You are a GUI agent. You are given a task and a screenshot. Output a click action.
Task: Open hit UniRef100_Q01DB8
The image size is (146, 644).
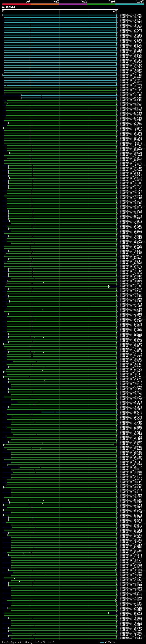[x=131, y=17]
